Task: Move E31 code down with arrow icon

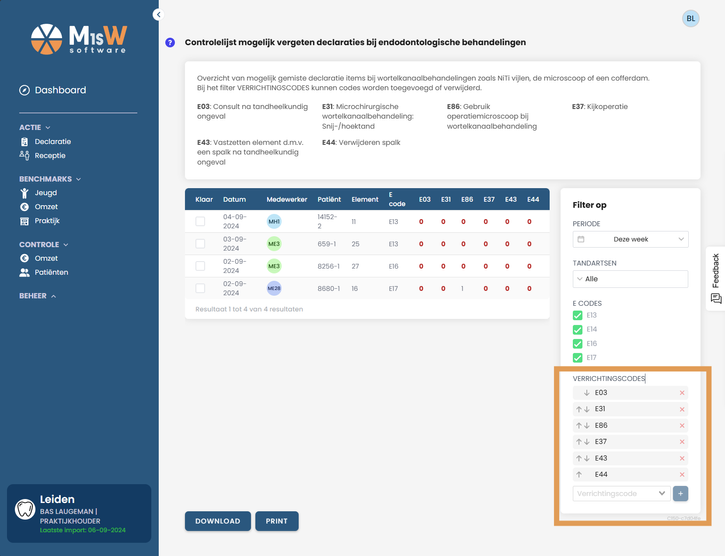Action: pos(587,409)
